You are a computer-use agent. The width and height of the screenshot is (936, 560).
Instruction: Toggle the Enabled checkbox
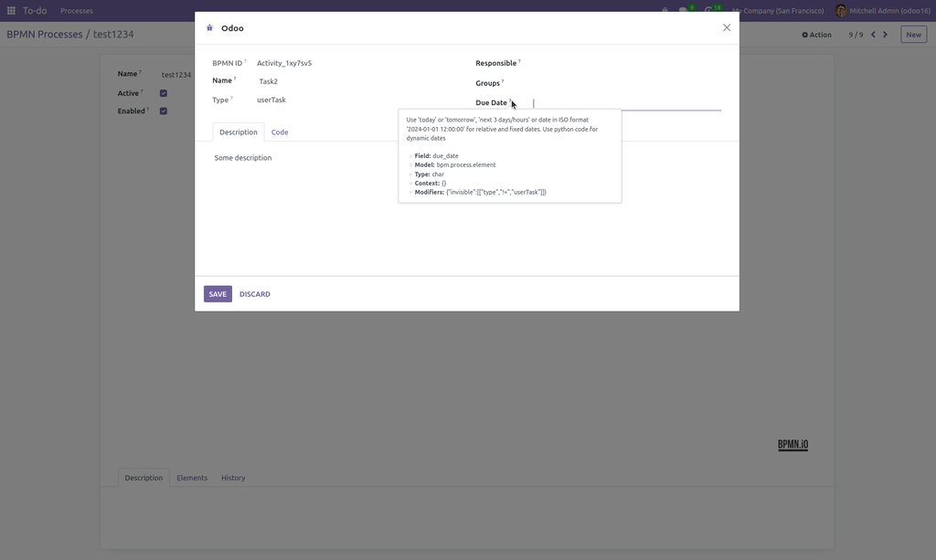(x=164, y=111)
